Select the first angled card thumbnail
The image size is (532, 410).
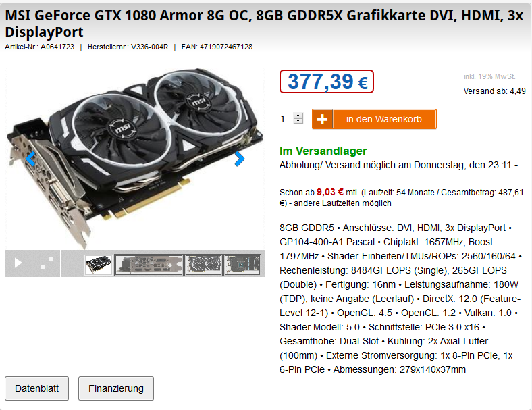tap(99, 265)
